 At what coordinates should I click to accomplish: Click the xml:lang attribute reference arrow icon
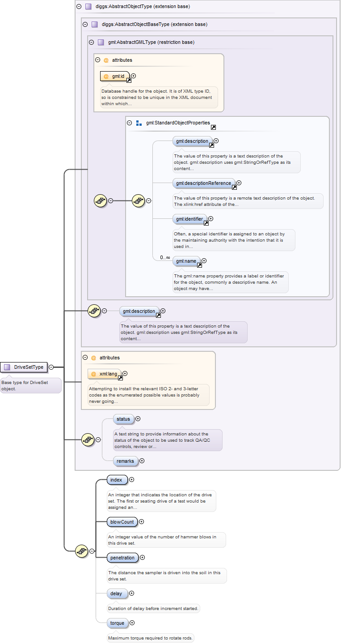[120, 378]
